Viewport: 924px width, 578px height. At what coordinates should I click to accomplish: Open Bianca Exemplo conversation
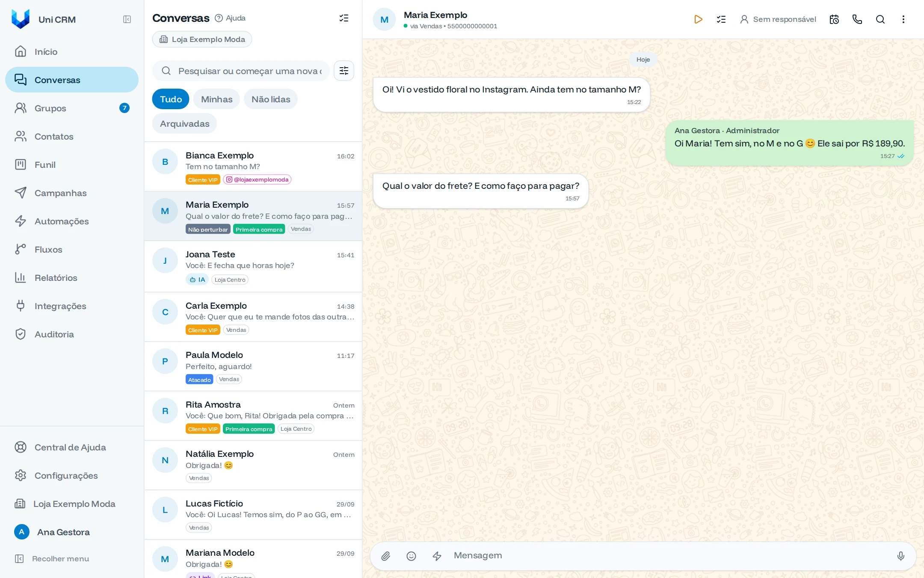coord(253,167)
